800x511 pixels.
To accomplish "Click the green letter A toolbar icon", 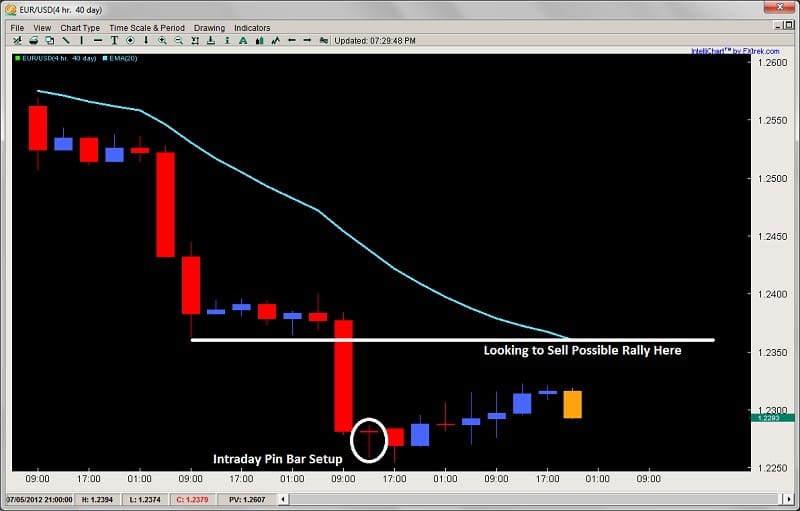I will click(243, 40).
